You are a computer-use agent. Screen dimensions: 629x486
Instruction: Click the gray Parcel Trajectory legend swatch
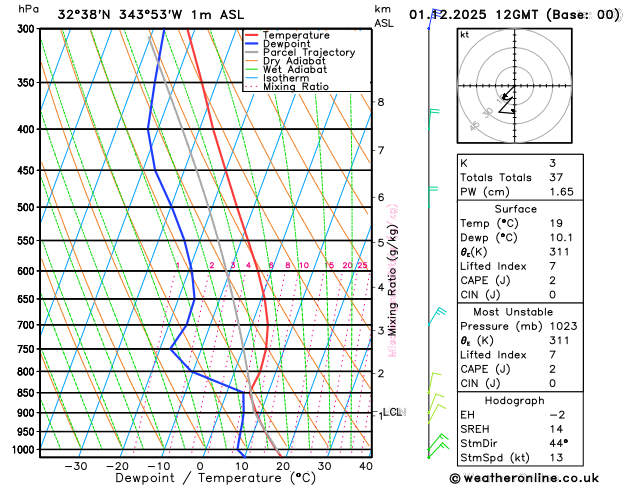252,53
